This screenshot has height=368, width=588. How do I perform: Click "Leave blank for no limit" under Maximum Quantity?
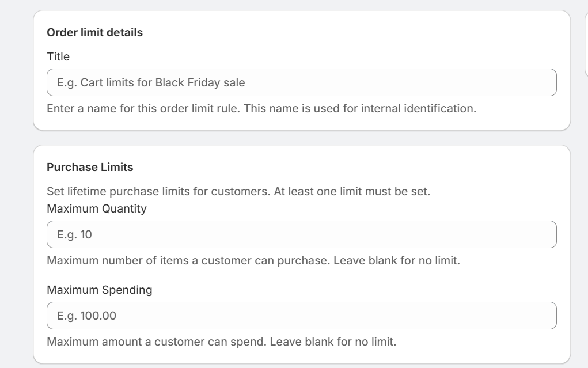[x=403, y=260]
